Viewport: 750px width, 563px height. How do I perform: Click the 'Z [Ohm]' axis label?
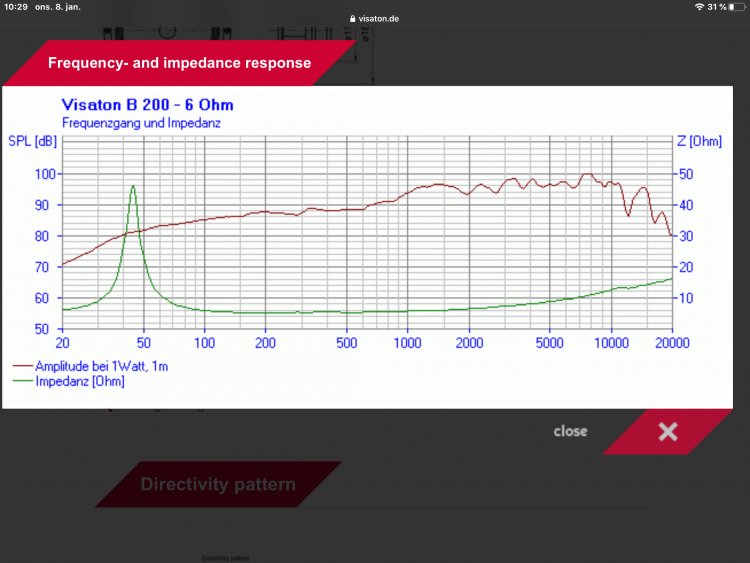click(x=699, y=141)
